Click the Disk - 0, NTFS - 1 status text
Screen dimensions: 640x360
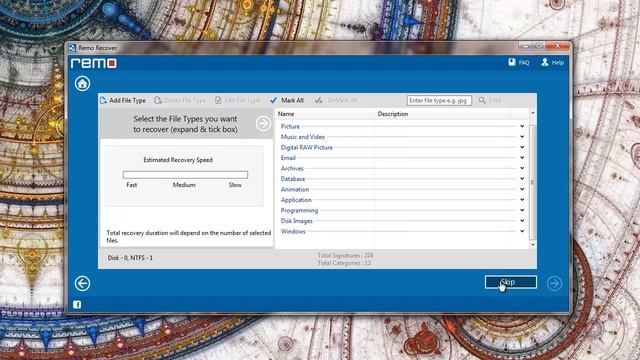point(130,258)
